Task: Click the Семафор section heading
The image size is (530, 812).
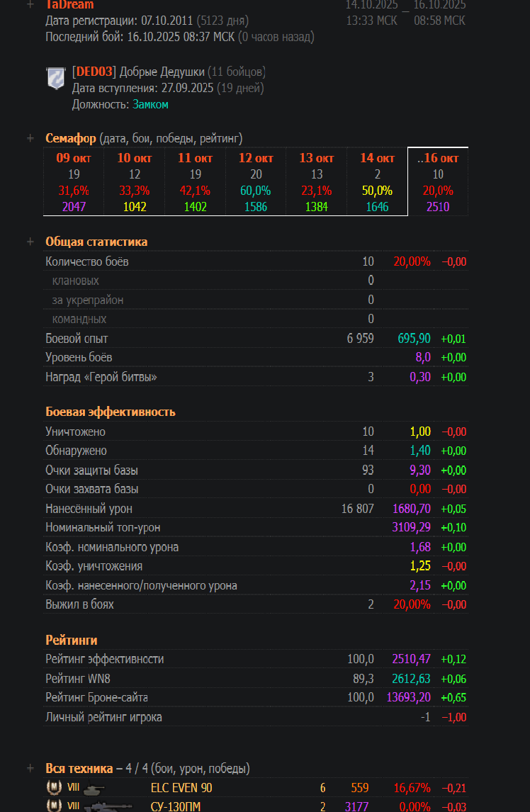Action: pyautogui.click(x=71, y=138)
